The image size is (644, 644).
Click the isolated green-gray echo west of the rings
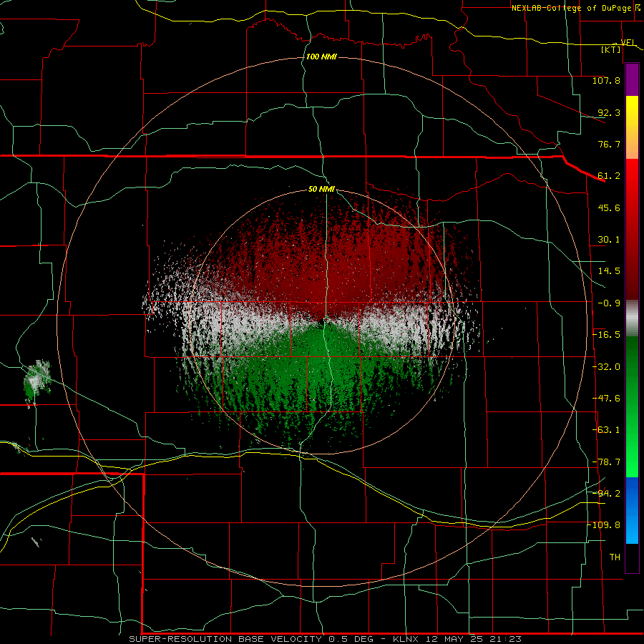click(37, 381)
